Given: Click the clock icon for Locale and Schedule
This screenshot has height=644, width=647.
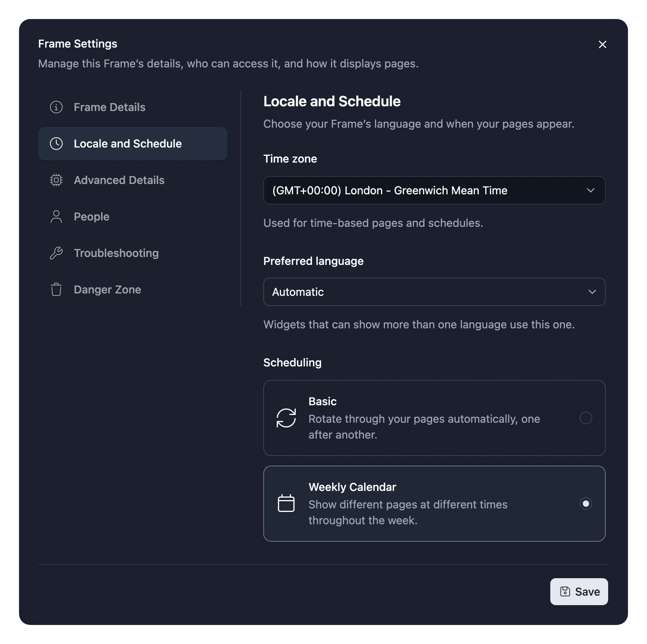Looking at the screenshot, I should point(56,144).
